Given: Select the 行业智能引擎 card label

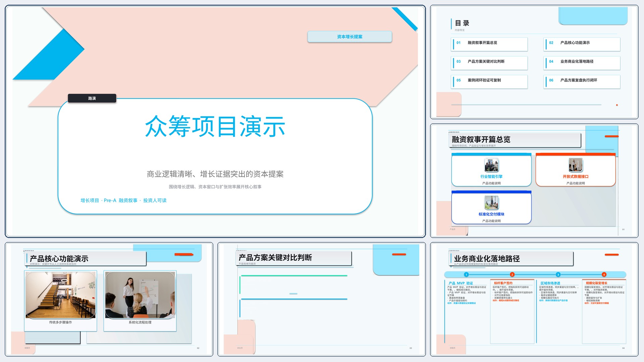Looking at the screenshot, I should point(491,177).
